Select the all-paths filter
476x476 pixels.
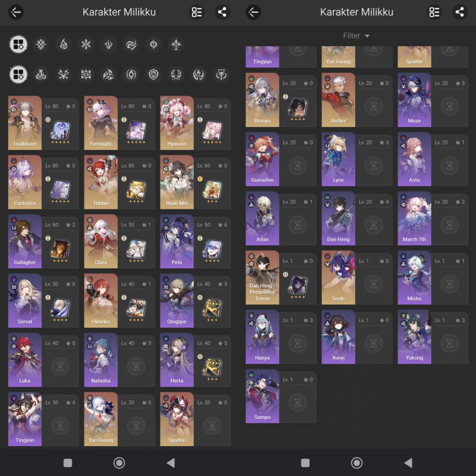18,74
